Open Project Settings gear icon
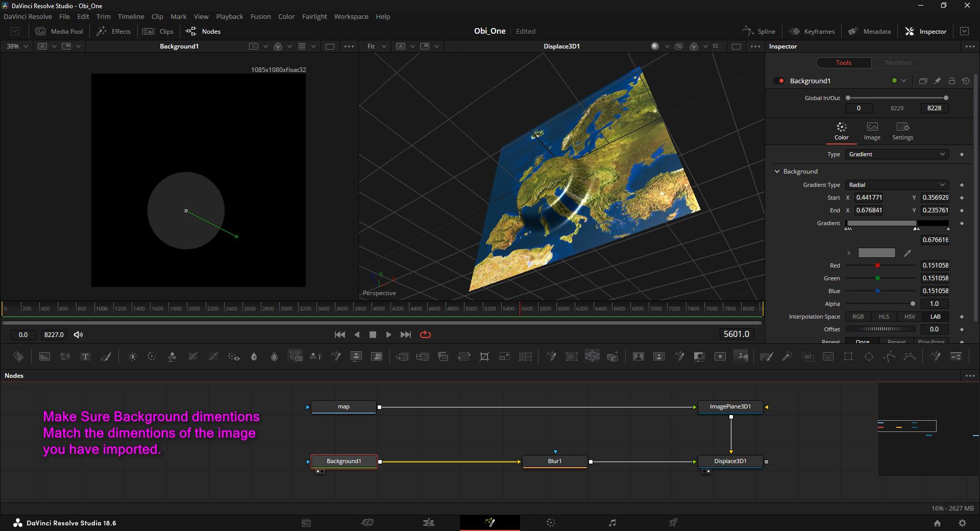 point(962,523)
